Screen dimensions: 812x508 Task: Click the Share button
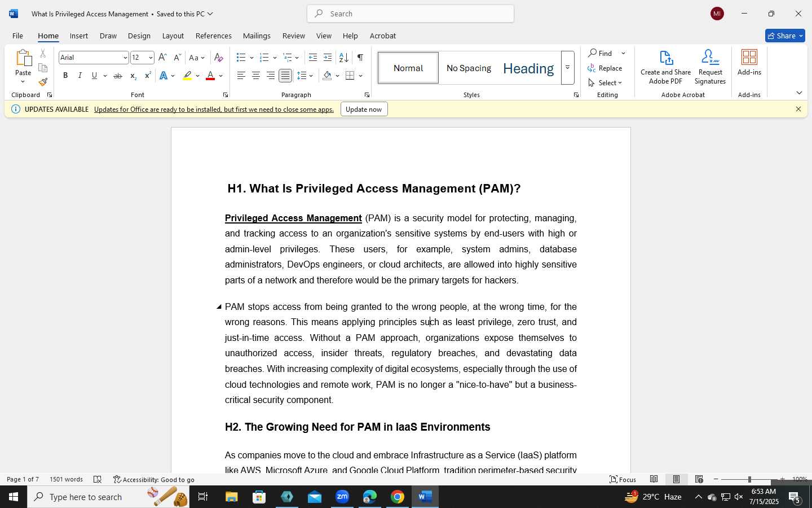coord(785,36)
